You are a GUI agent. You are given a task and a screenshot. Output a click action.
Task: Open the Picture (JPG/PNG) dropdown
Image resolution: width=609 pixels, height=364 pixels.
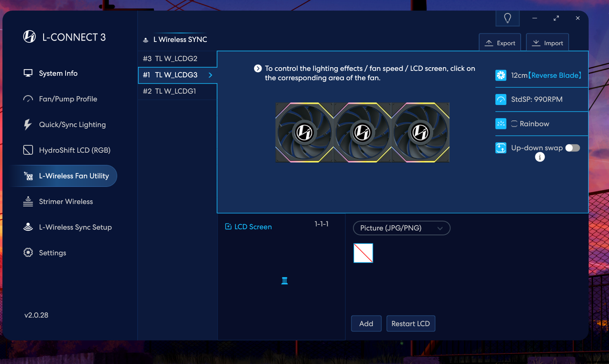pos(401,228)
